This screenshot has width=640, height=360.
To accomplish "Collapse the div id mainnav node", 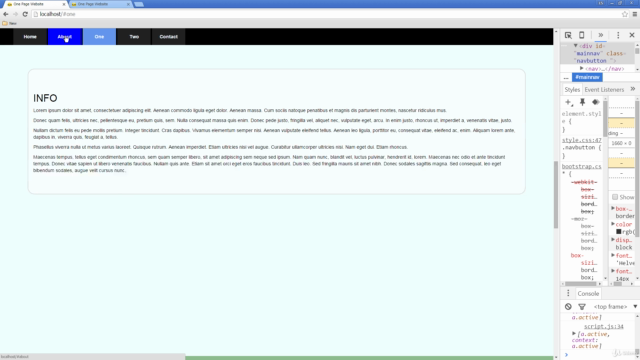I will pyautogui.click(x=576, y=46).
